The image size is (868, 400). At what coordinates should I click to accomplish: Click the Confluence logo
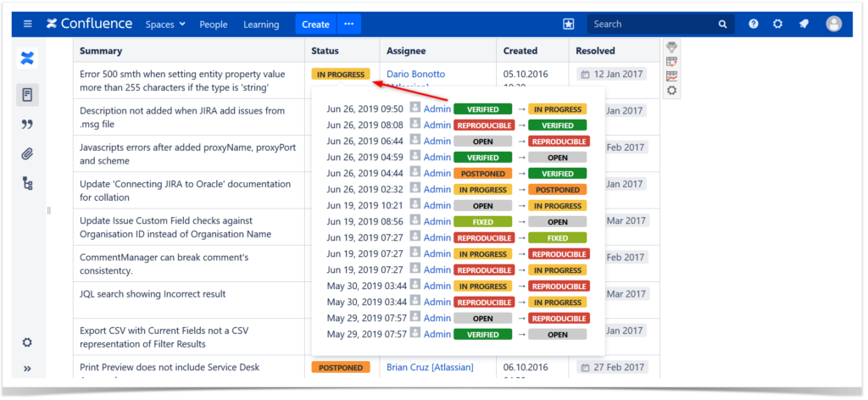tap(90, 24)
